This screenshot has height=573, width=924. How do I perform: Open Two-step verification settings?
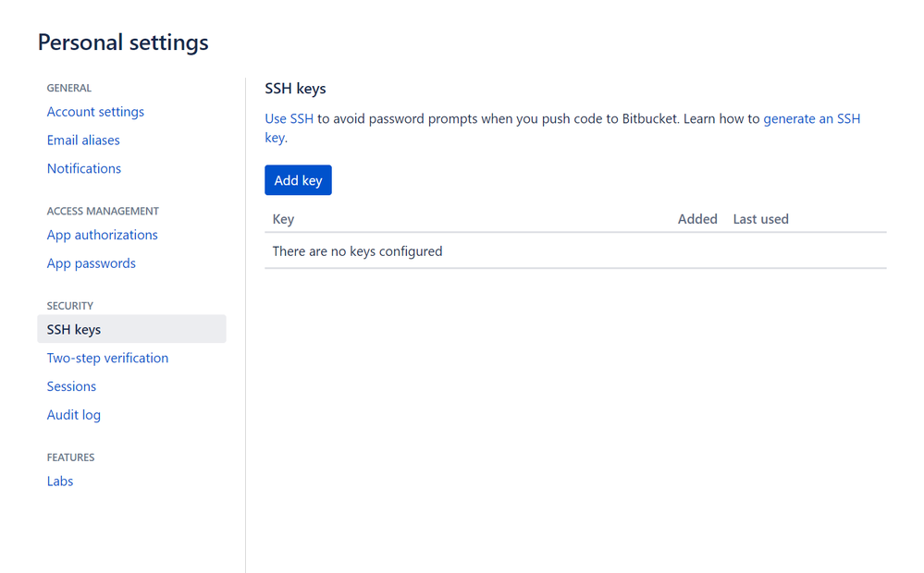107,359
